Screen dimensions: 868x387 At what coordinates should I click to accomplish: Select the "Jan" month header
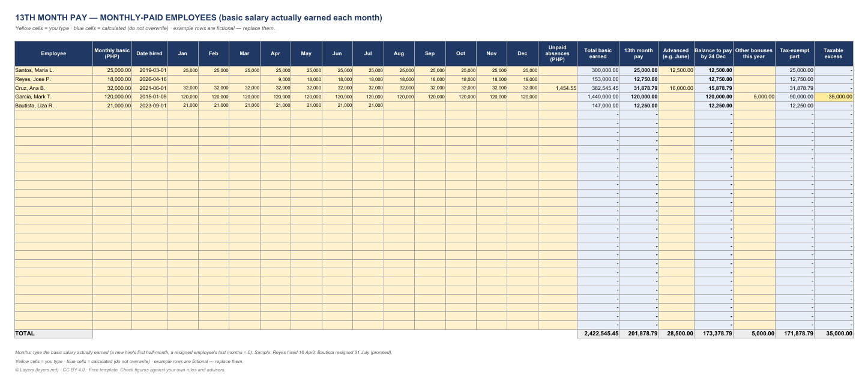click(182, 53)
